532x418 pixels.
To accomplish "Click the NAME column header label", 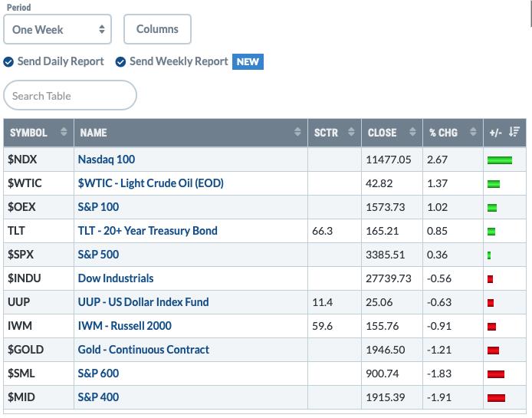I will pos(94,133).
